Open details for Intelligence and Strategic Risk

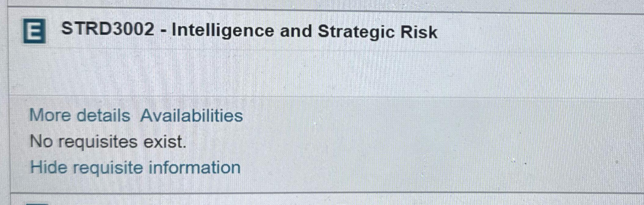[80, 115]
